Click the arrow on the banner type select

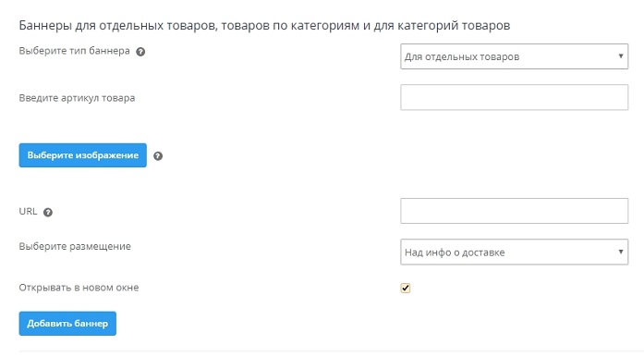pos(621,55)
